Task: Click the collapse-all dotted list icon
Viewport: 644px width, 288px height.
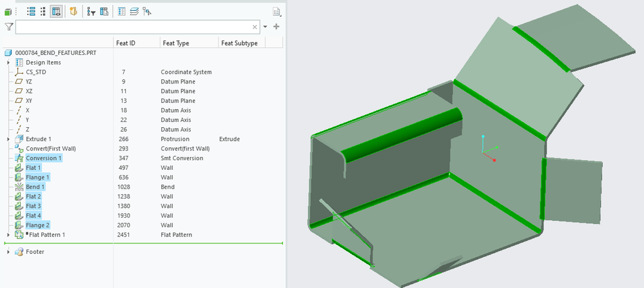Action: click(43, 12)
